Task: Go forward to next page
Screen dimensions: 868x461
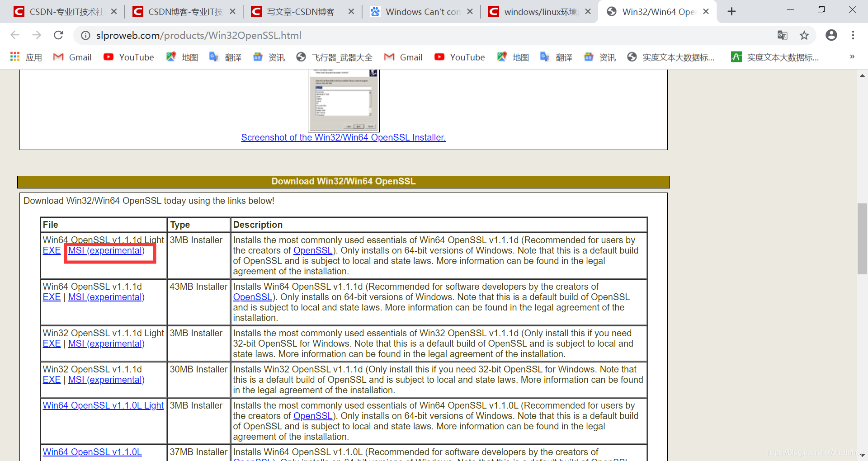Action: click(37, 35)
